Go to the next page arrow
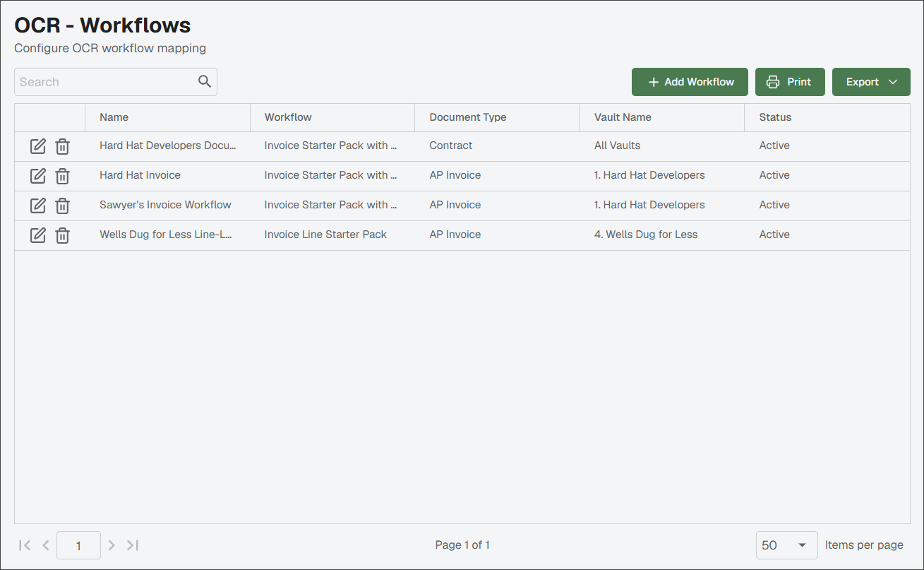This screenshot has width=924, height=570. 111,545
